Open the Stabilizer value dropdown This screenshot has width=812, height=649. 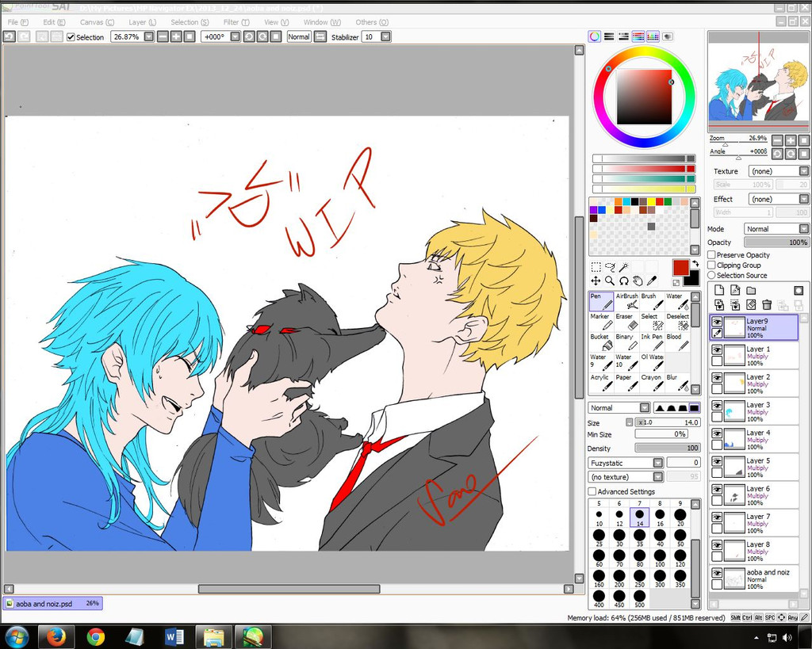386,36
